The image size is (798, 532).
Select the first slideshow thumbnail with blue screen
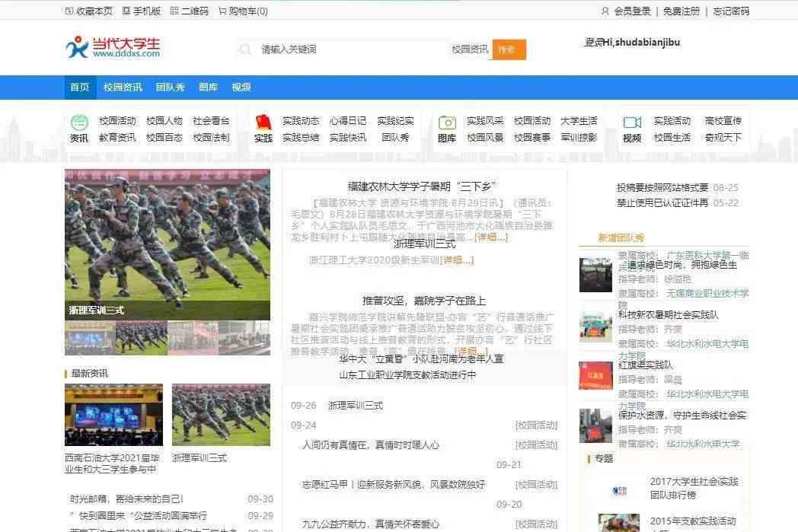[x=90, y=338]
